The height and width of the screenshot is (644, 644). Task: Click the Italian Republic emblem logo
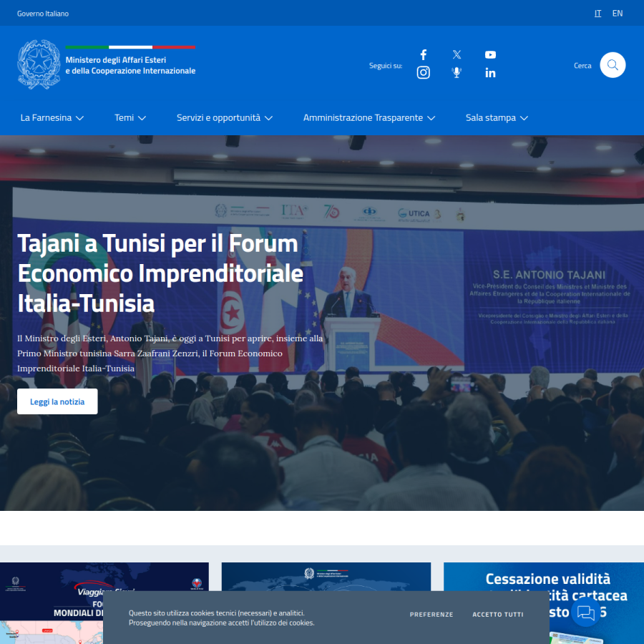[39, 64]
